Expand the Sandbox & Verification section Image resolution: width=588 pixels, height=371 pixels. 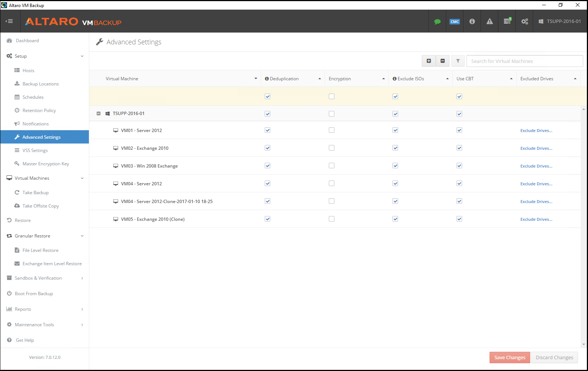pyautogui.click(x=82, y=278)
